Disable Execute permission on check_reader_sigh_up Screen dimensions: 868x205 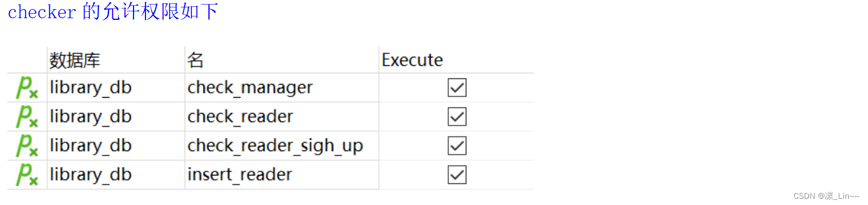[x=457, y=146]
